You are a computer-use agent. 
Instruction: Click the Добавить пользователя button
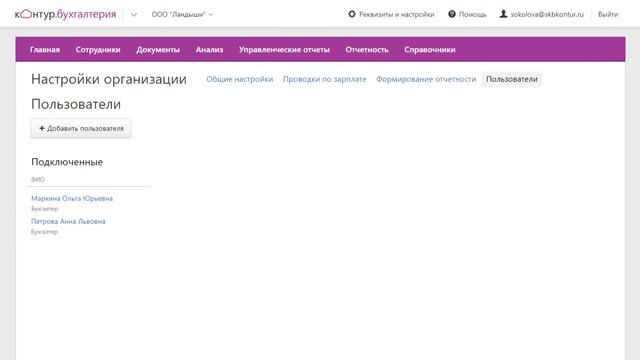click(81, 128)
